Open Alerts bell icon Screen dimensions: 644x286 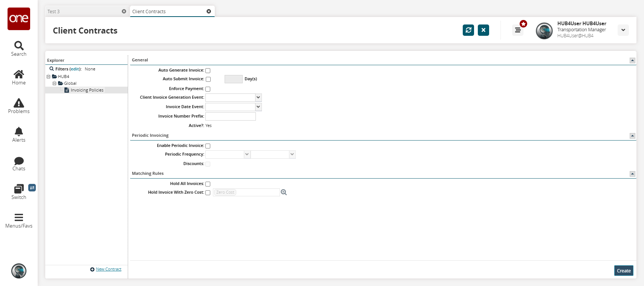(x=19, y=132)
